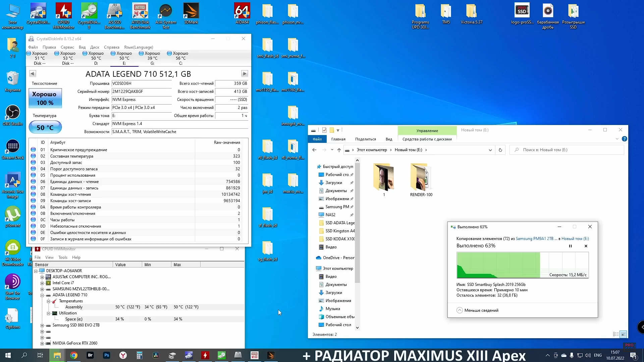Open Victoria.5.37 folder on desktop

point(471,13)
